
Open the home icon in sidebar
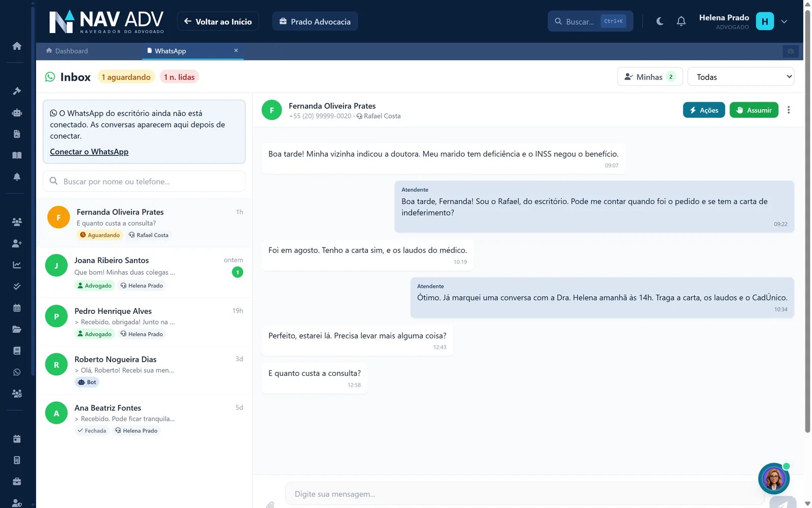(x=17, y=46)
